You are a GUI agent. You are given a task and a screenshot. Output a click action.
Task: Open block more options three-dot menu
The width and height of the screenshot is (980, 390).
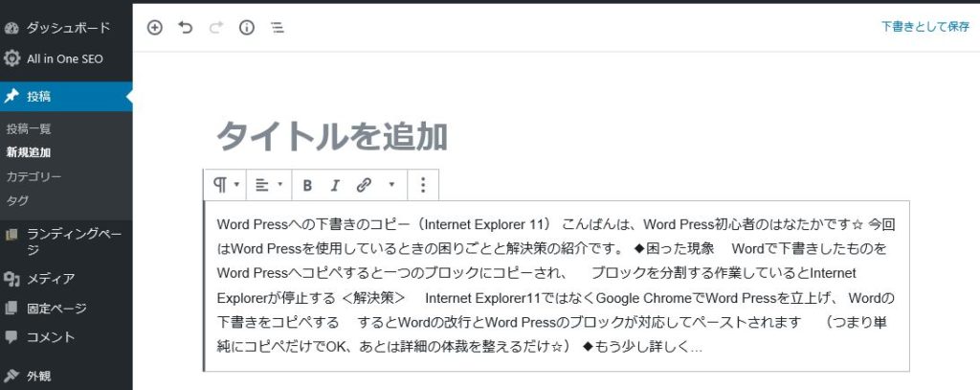(423, 185)
